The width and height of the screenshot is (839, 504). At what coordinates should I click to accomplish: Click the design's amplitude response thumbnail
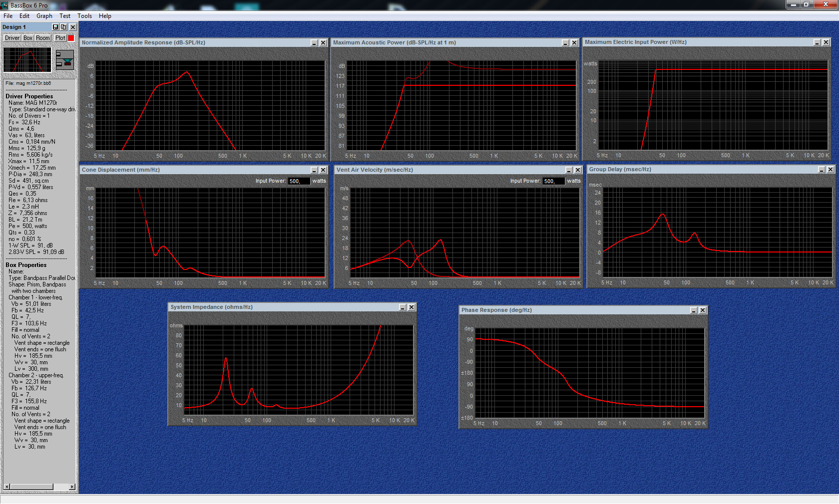coord(27,59)
